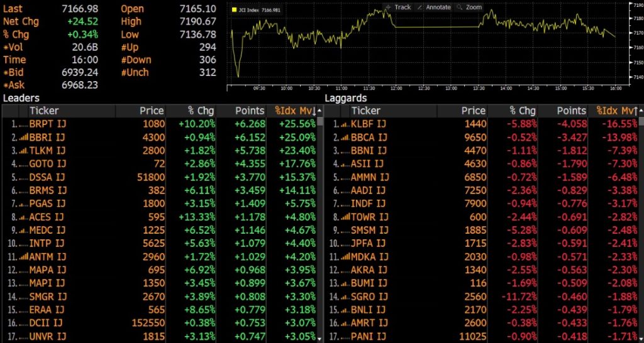Click scroll-up arrow of Laggards table scrollbar
Screen dimensions: 644x343
[x=641, y=111]
